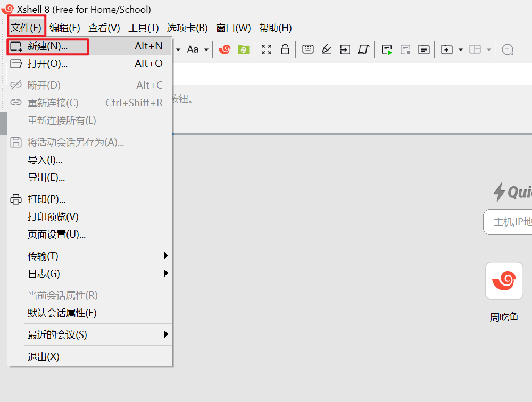Expand the 传输(T) submenu
The image size is (532, 402).
(x=89, y=256)
